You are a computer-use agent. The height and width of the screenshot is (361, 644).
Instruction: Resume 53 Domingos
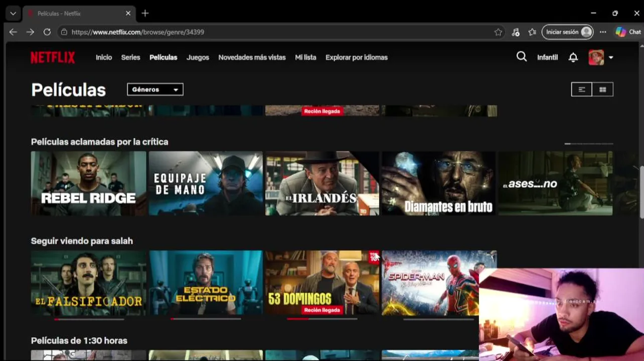(x=322, y=283)
